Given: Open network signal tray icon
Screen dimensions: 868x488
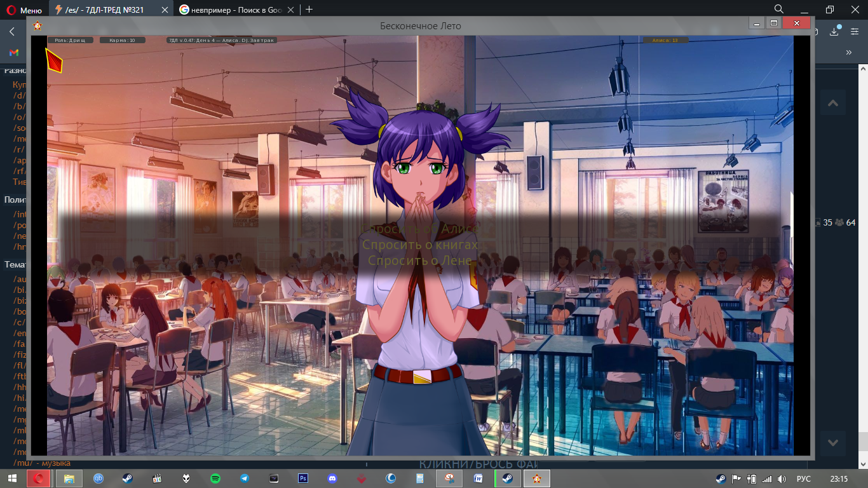Looking at the screenshot, I should click(x=767, y=478).
